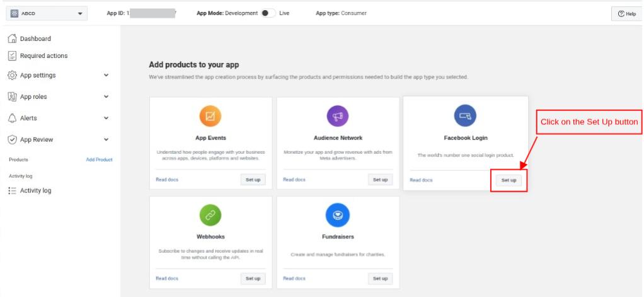Image resolution: width=644 pixels, height=297 pixels.
Task: Select App roles menu item
Action: 33,97
